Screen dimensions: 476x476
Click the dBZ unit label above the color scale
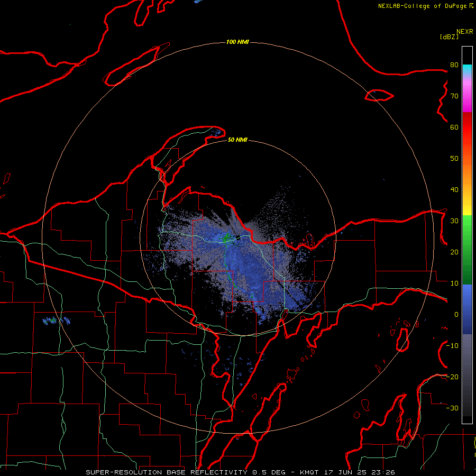click(449, 36)
